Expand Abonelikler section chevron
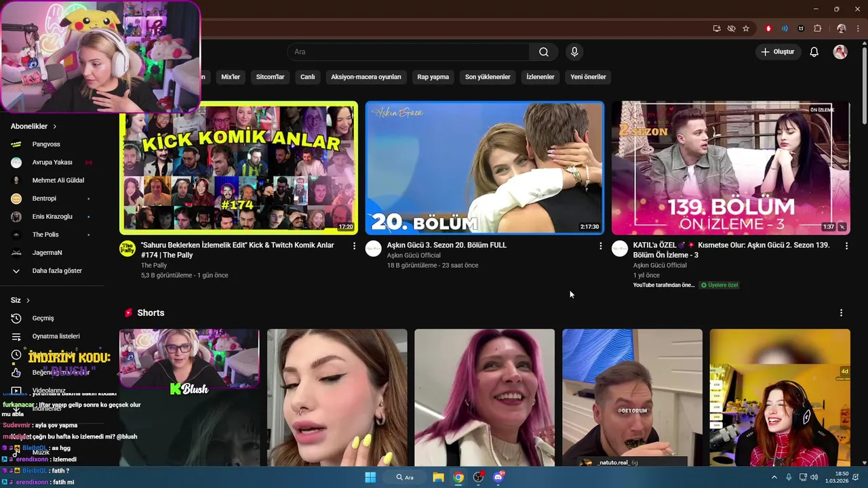 [x=55, y=127]
